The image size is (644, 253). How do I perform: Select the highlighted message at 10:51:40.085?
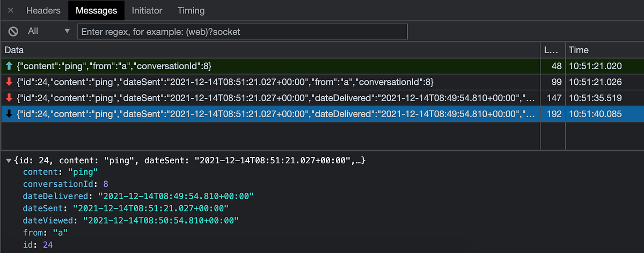point(322,114)
